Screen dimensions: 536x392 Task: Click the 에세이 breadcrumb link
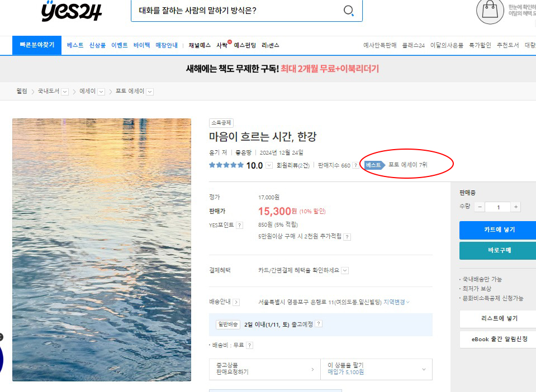click(88, 91)
